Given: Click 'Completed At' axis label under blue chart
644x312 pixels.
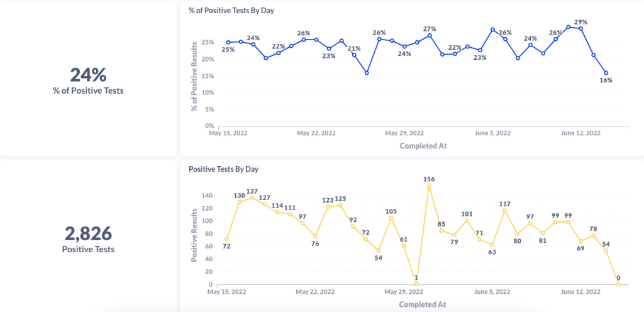Looking at the screenshot, I should (x=423, y=146).
